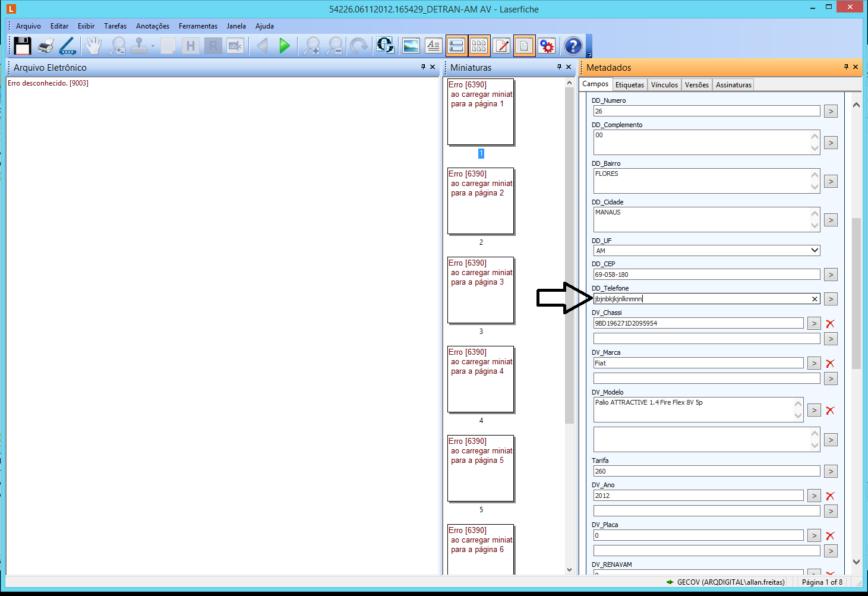Open the gear settings icon in toolbar
868x596 pixels.
[x=547, y=46]
